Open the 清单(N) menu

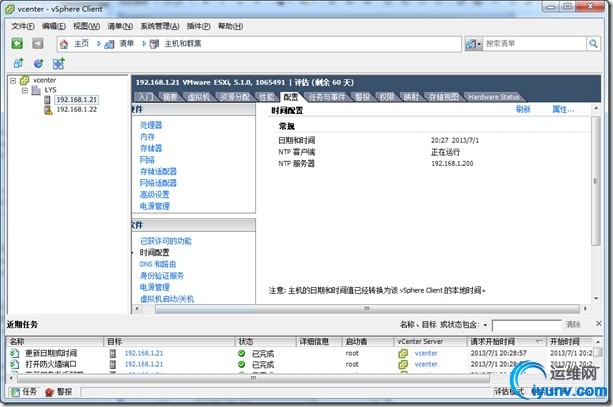pos(120,26)
